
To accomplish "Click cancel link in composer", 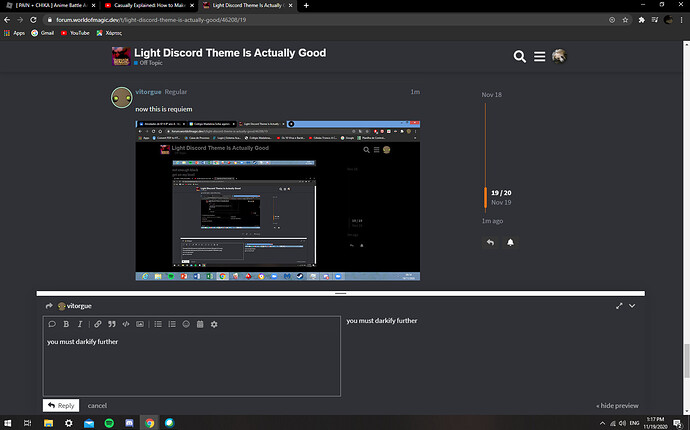I will (x=97, y=406).
